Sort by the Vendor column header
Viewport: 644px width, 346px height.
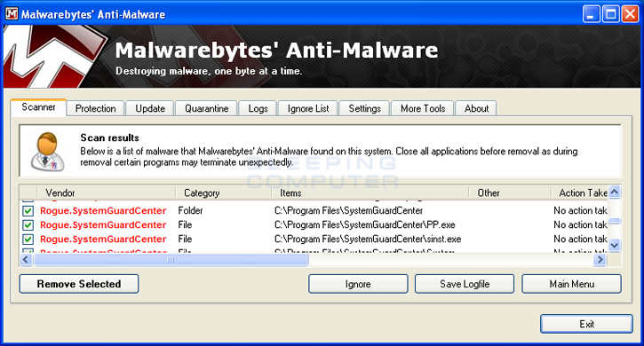click(x=107, y=193)
